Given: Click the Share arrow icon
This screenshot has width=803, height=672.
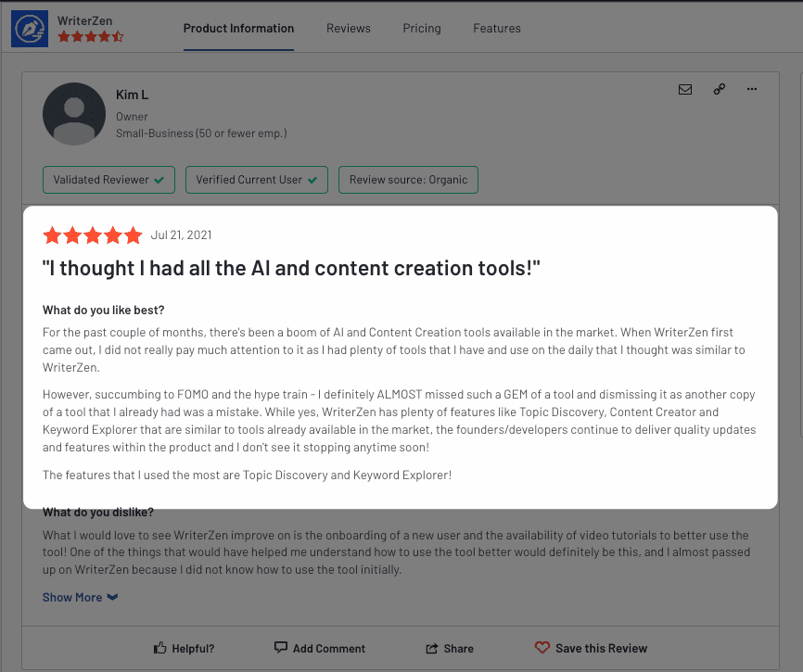Looking at the screenshot, I should [432, 649].
